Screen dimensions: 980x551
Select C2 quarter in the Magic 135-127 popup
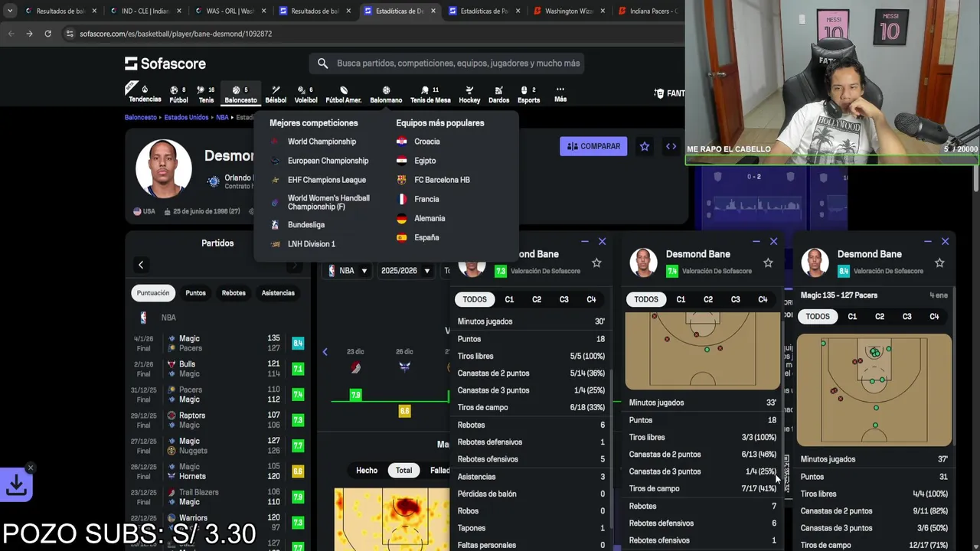pos(880,316)
